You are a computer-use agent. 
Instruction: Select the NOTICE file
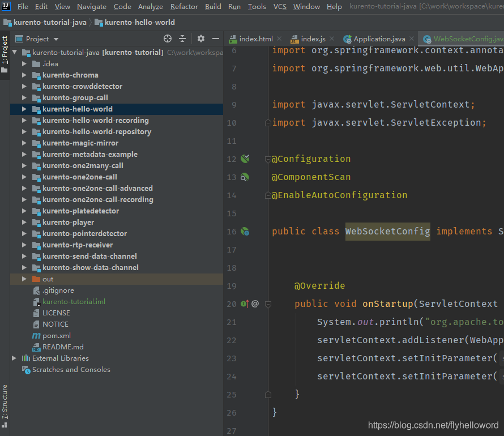[x=55, y=324]
